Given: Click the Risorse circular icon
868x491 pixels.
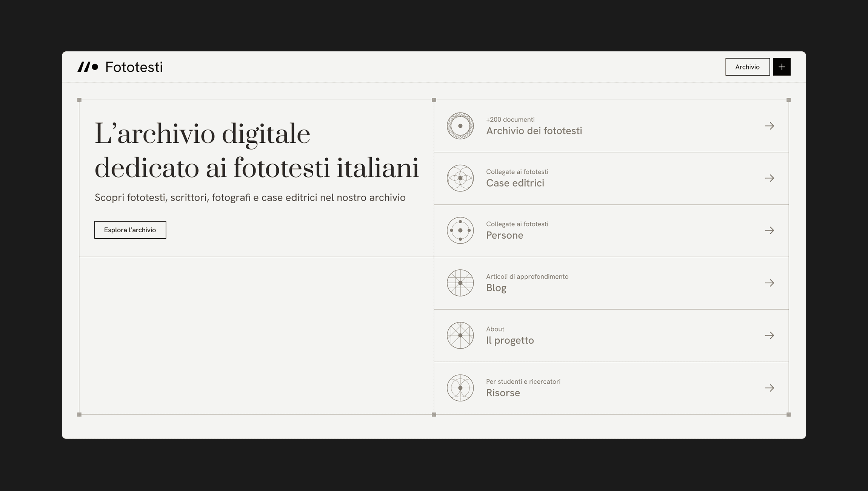Looking at the screenshot, I should [460, 388].
